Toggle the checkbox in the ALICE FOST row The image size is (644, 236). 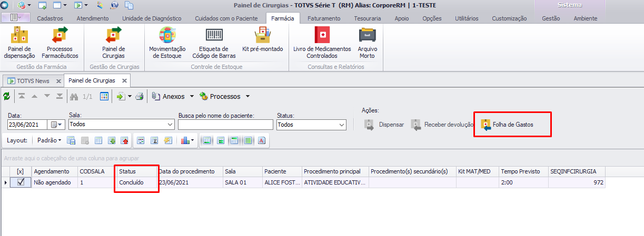[21, 182]
